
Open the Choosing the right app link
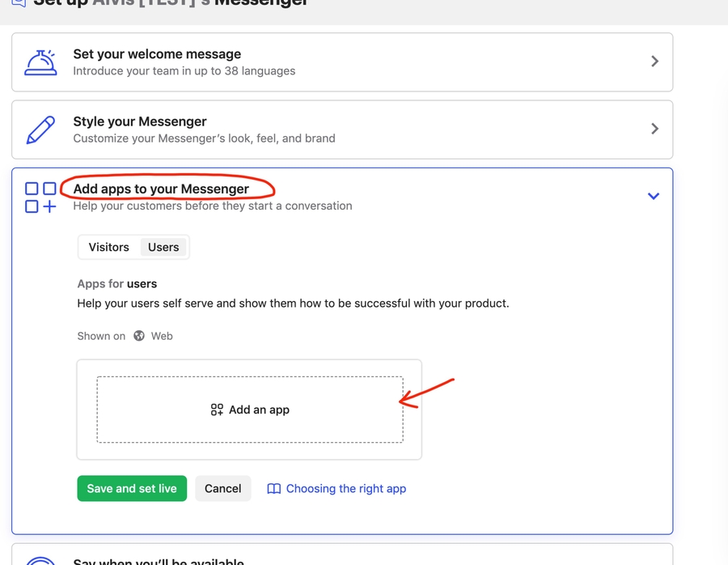pyautogui.click(x=345, y=489)
